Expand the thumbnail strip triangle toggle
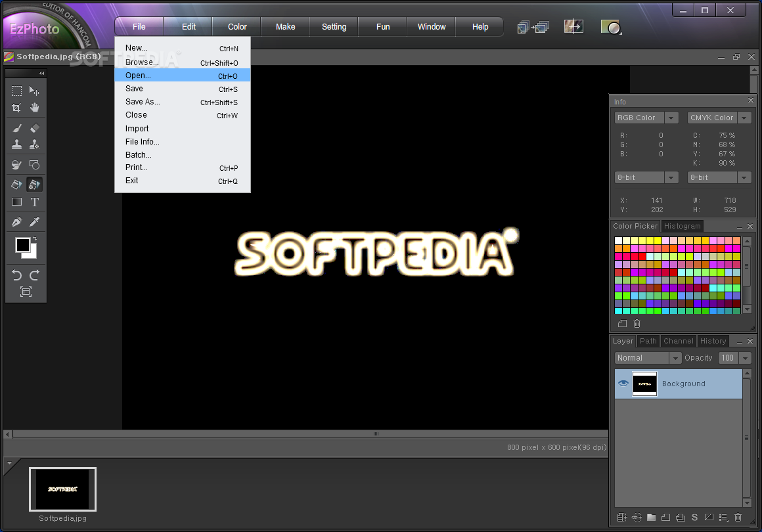Viewport: 762px width, 532px height. point(9,463)
